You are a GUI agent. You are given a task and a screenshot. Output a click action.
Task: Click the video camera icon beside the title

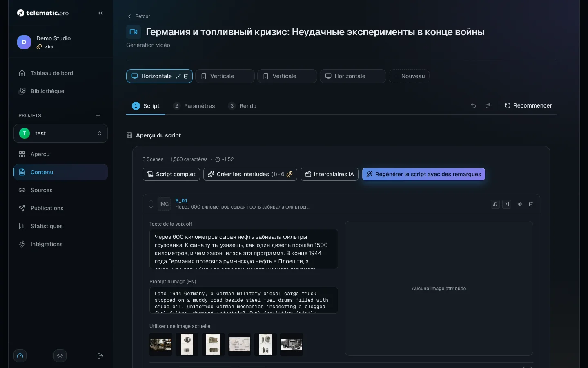click(134, 32)
